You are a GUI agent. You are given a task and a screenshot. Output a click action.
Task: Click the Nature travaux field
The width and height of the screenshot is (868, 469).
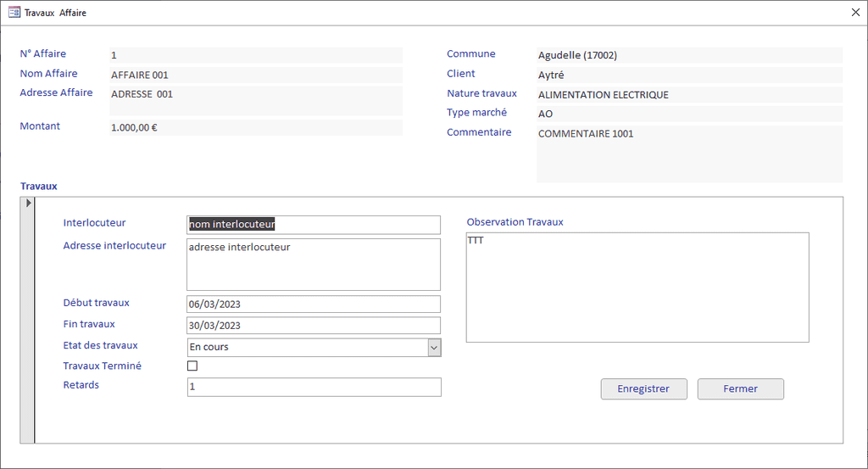689,95
